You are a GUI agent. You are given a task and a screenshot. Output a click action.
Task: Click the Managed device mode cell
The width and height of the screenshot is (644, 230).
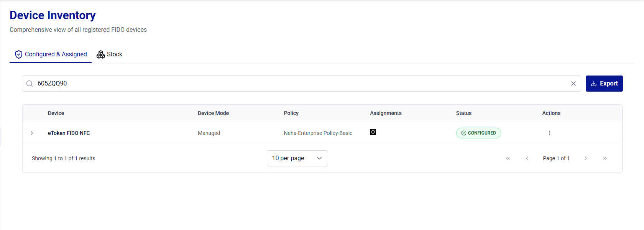[209, 133]
